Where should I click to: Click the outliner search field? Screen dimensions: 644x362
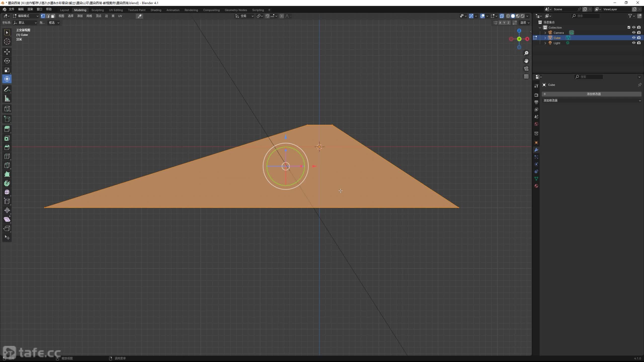pyautogui.click(x=586, y=16)
